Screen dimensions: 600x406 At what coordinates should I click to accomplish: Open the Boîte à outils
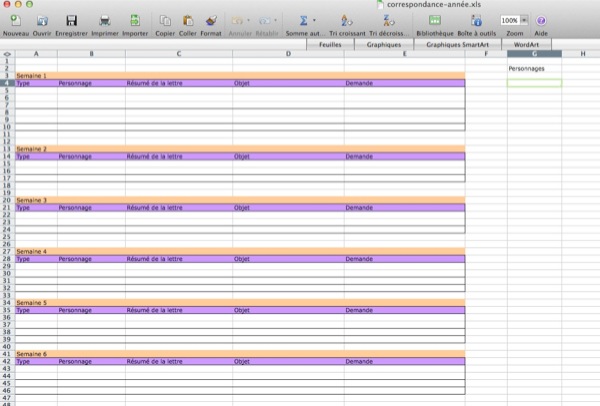pyautogui.click(x=474, y=20)
